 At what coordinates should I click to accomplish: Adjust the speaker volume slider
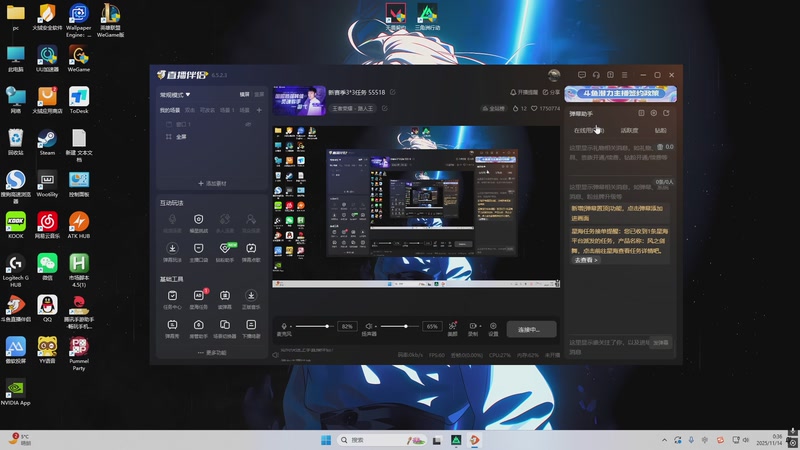click(398, 326)
